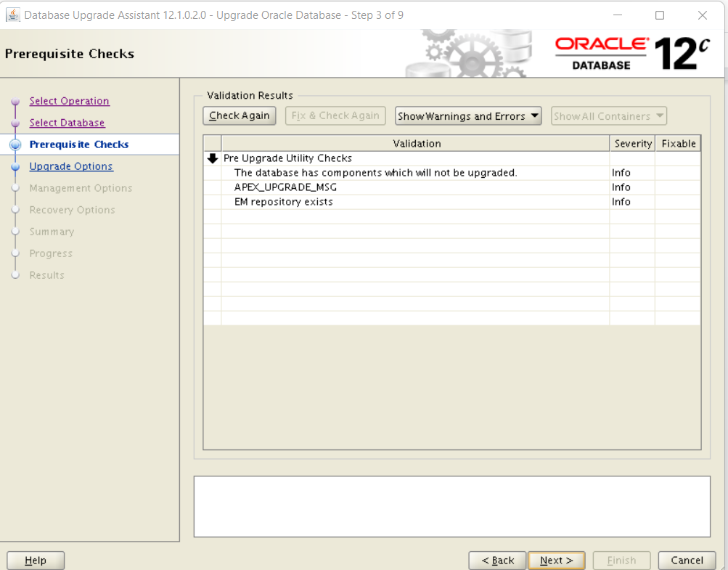Click the Cancel button
Viewport: 728px width, 570px height.
coord(687,561)
